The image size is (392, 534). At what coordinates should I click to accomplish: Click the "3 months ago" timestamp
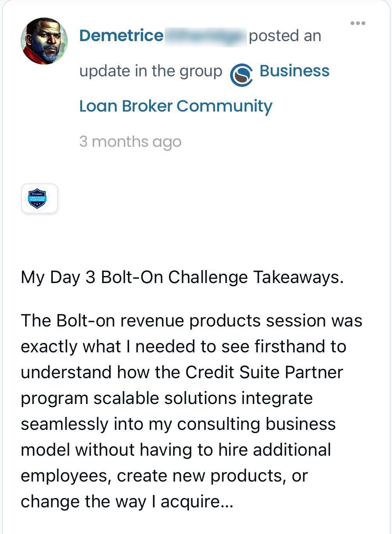click(x=130, y=141)
